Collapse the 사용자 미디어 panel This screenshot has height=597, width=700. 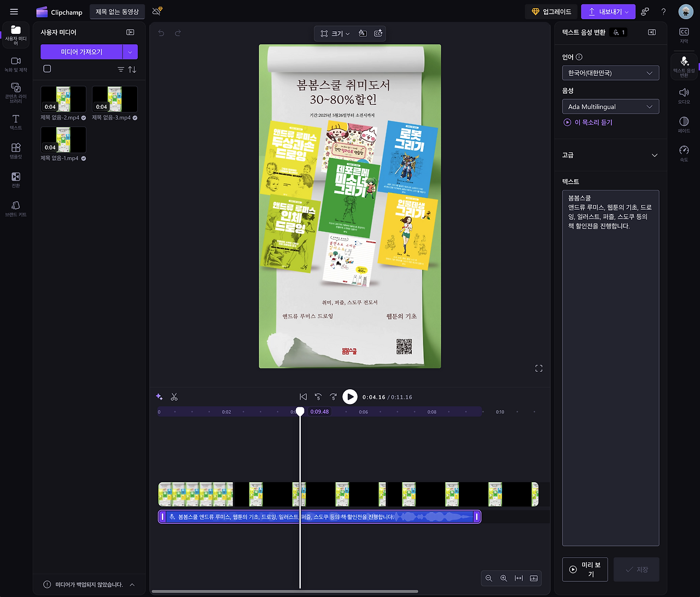point(130,32)
